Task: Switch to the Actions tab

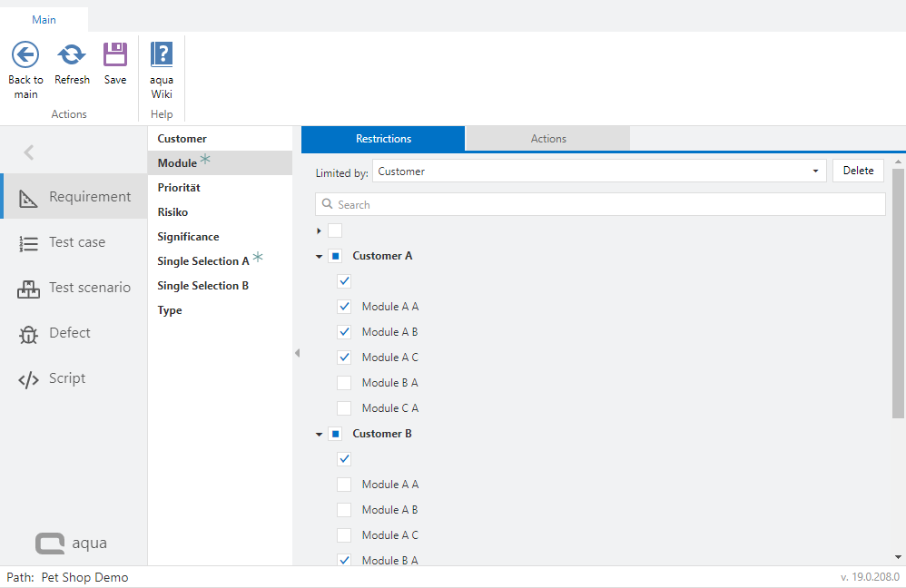Action: (x=548, y=139)
